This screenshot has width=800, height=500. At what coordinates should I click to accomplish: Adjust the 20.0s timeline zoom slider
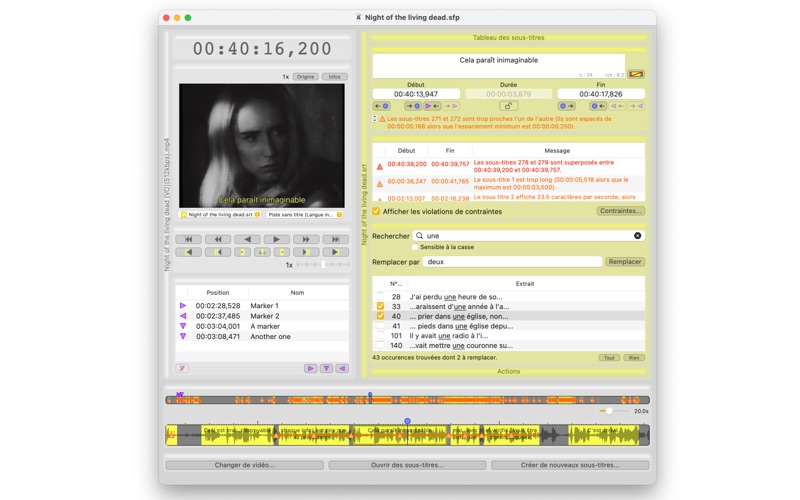(609, 411)
